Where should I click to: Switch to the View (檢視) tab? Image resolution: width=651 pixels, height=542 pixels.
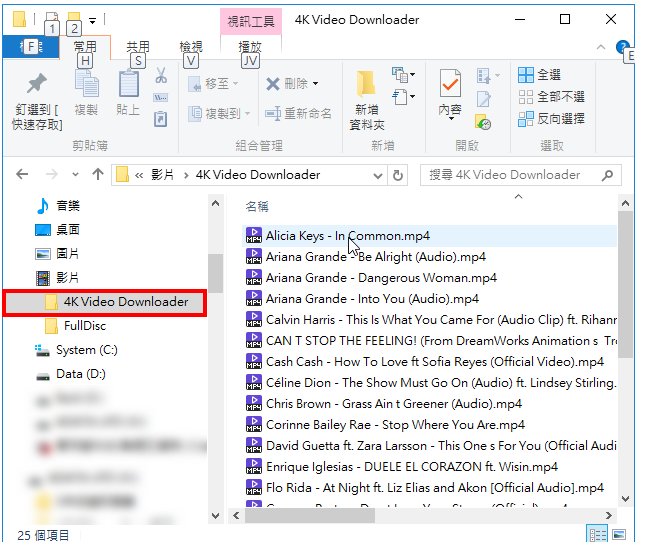coord(191,47)
